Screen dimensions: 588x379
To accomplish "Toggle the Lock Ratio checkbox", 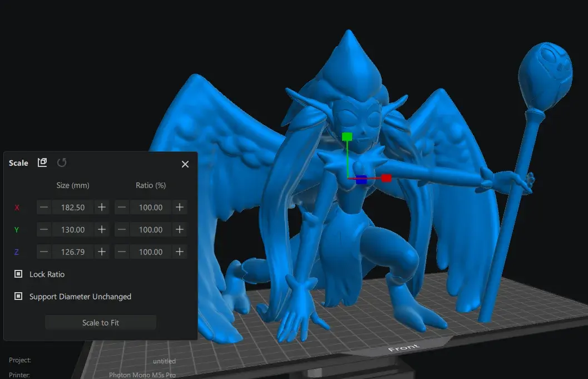I will coord(18,274).
